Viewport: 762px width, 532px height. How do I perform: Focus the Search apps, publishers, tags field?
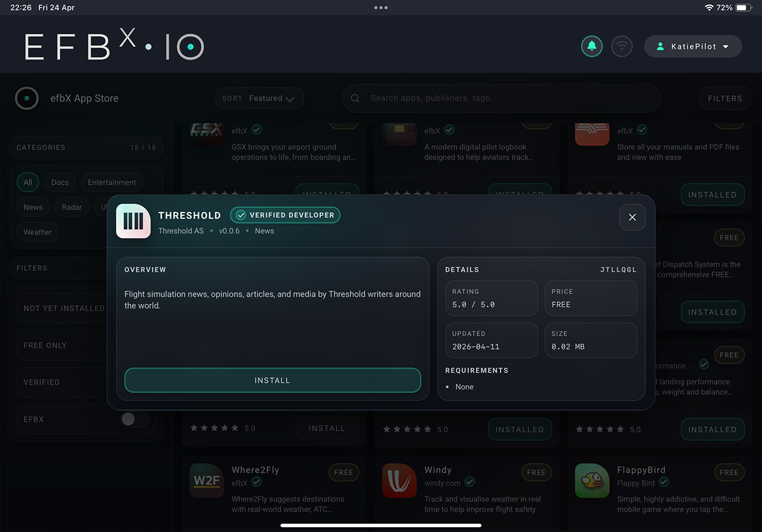(x=501, y=98)
